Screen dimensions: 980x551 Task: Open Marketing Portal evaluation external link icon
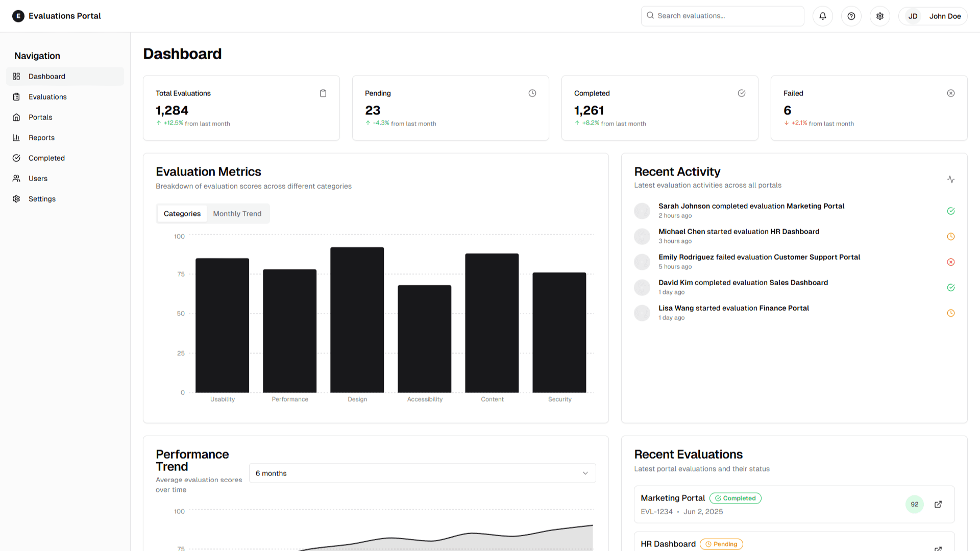[938, 505]
